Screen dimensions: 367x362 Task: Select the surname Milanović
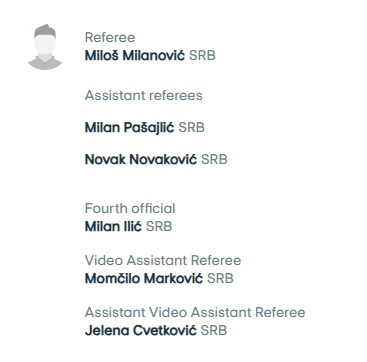[x=154, y=55]
